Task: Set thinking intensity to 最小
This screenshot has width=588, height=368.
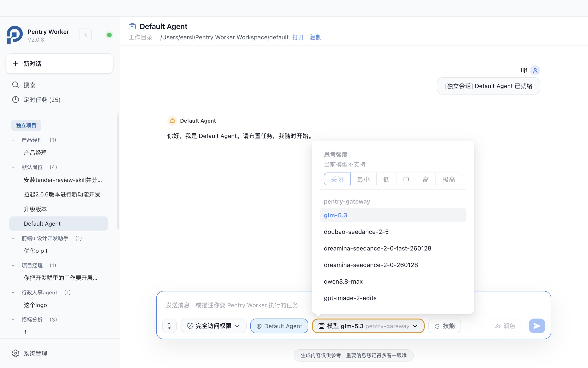Action: [364, 179]
